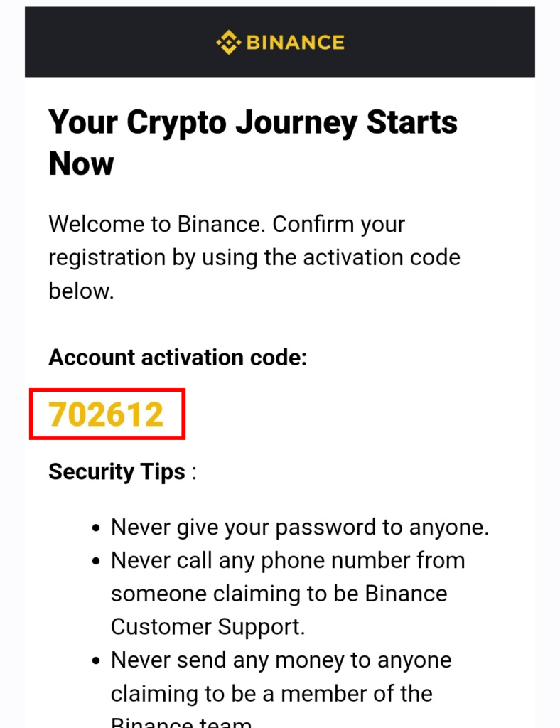Click the 'Your Crypto Journey Starts Now' heading
Image resolution: width=560 pixels, height=728 pixels.
pyautogui.click(x=253, y=142)
